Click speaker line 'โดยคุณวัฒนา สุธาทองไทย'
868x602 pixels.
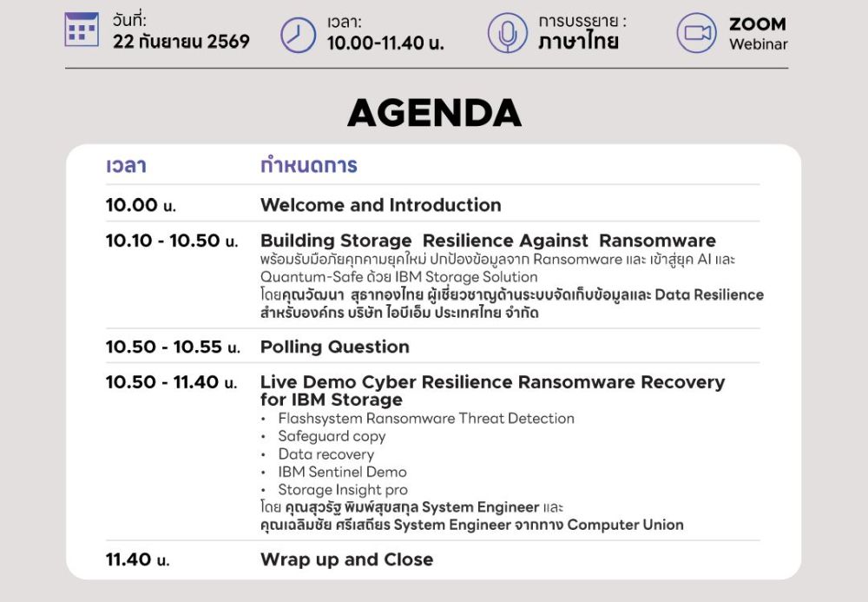coord(341,294)
